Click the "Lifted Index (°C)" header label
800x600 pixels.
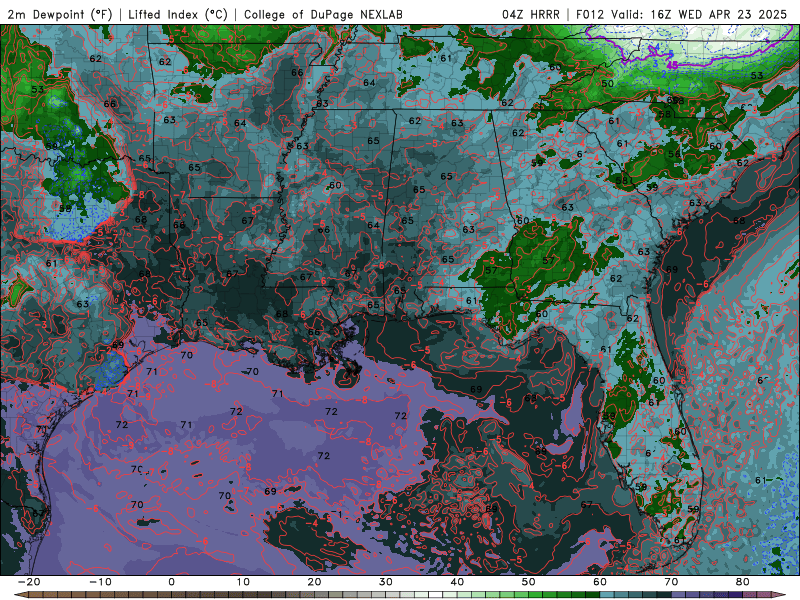pos(178,14)
